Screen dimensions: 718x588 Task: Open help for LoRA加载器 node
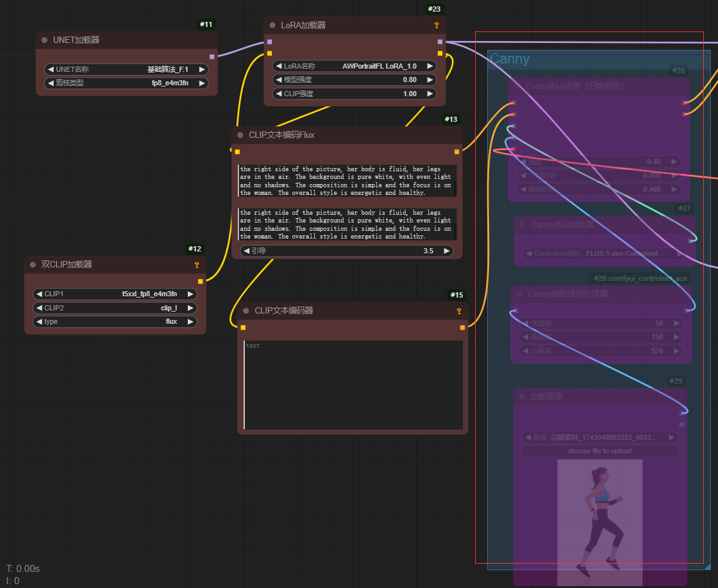(x=437, y=26)
